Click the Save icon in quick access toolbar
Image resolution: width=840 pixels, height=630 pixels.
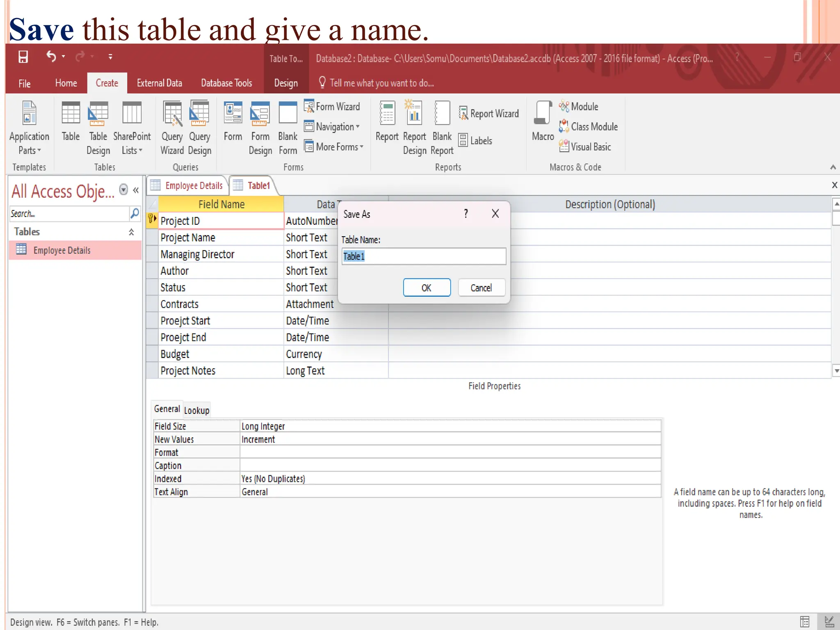[x=23, y=57]
